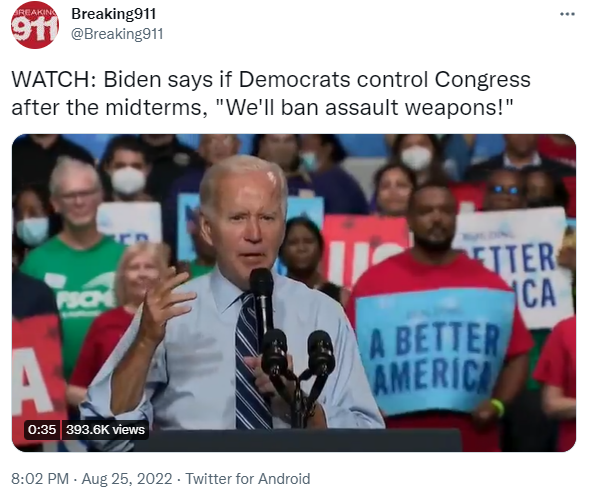Click the Aug 25, 2022 date
Image resolution: width=592 pixels, height=494 pixels.
click(127, 479)
